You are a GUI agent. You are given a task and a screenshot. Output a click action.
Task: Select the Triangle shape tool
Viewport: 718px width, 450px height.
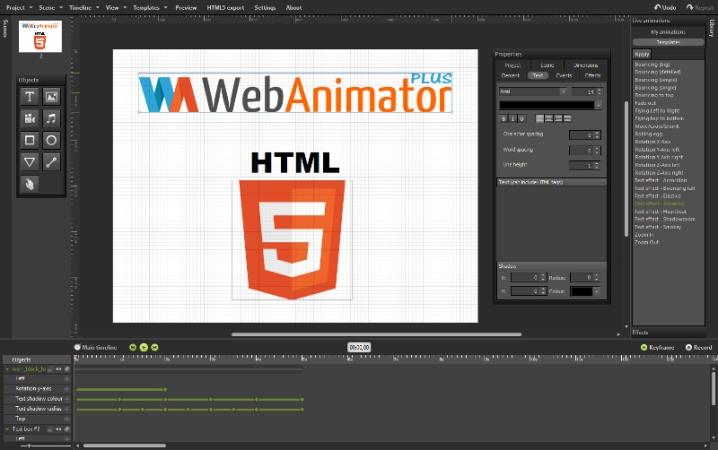coord(29,162)
